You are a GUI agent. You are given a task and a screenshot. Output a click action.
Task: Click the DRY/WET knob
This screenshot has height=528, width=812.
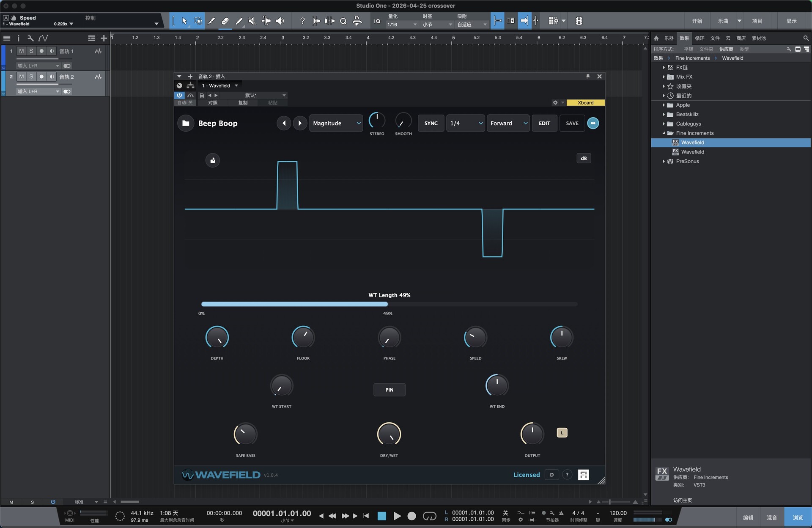coord(389,434)
